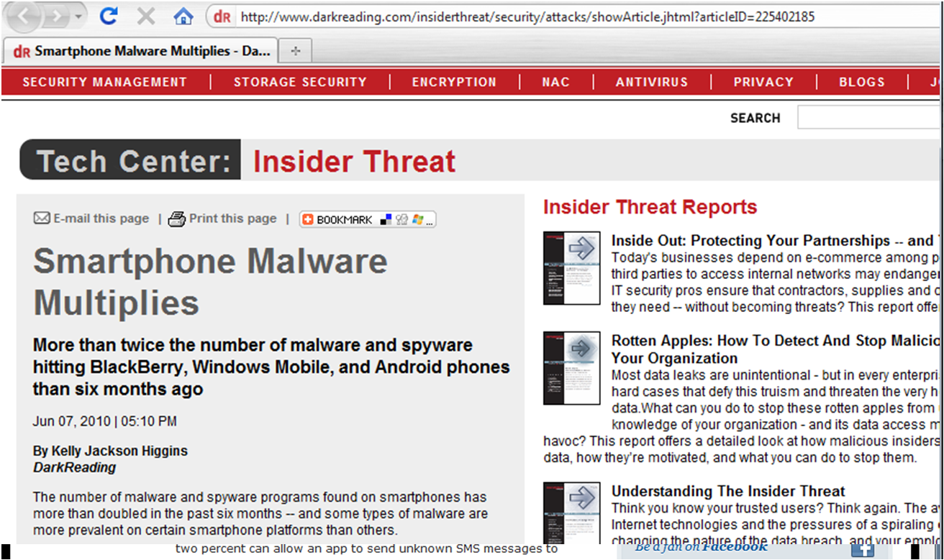Open Rotten Apples: How To Detect report

(777, 349)
